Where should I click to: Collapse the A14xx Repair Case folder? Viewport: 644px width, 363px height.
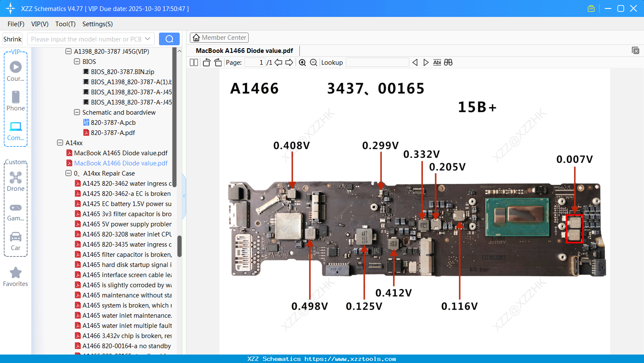click(69, 173)
